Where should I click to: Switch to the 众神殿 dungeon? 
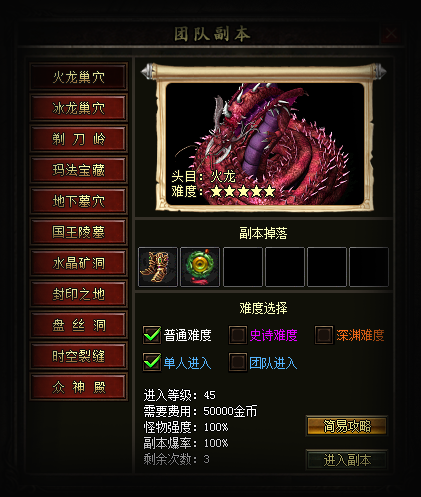tap(79, 387)
